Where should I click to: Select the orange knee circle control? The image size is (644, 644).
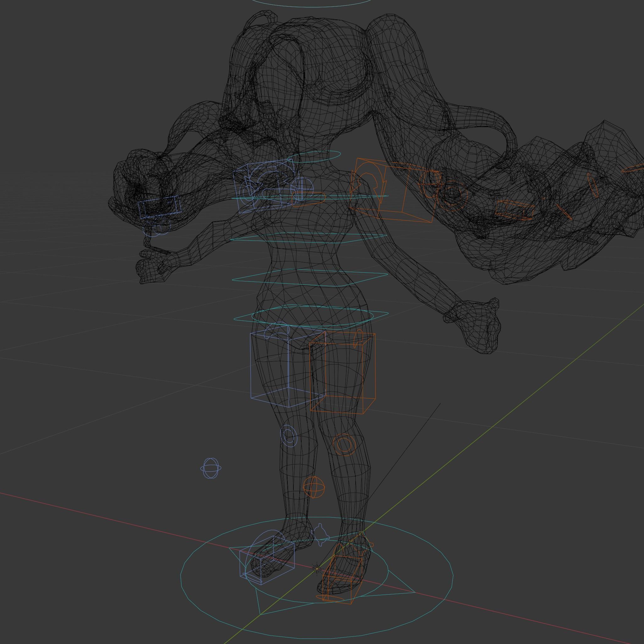(x=344, y=444)
